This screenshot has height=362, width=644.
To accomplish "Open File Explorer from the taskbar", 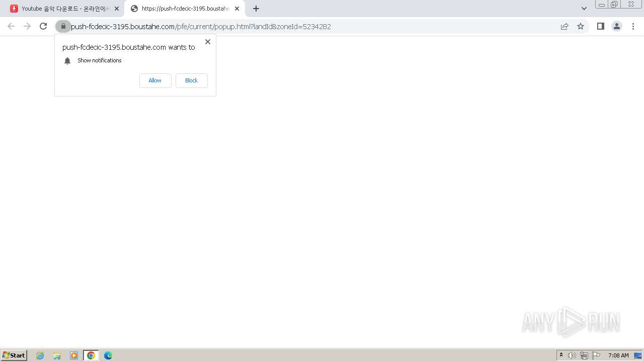I will click(x=57, y=355).
